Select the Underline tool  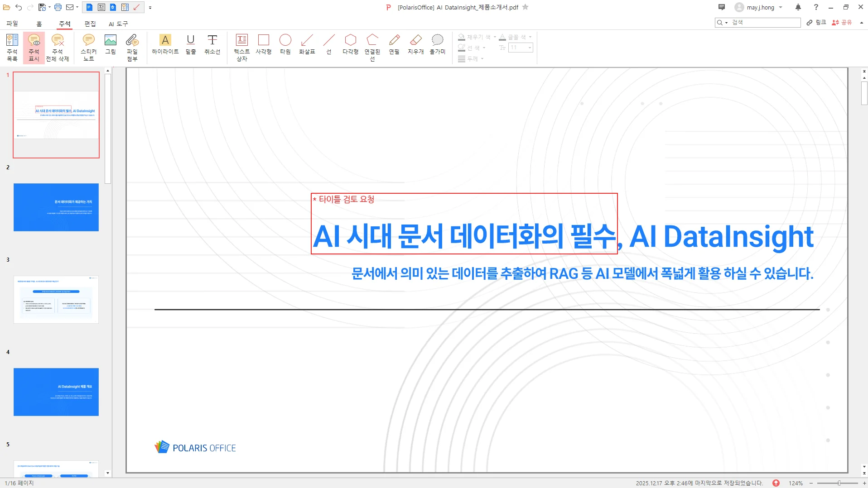[x=190, y=45]
